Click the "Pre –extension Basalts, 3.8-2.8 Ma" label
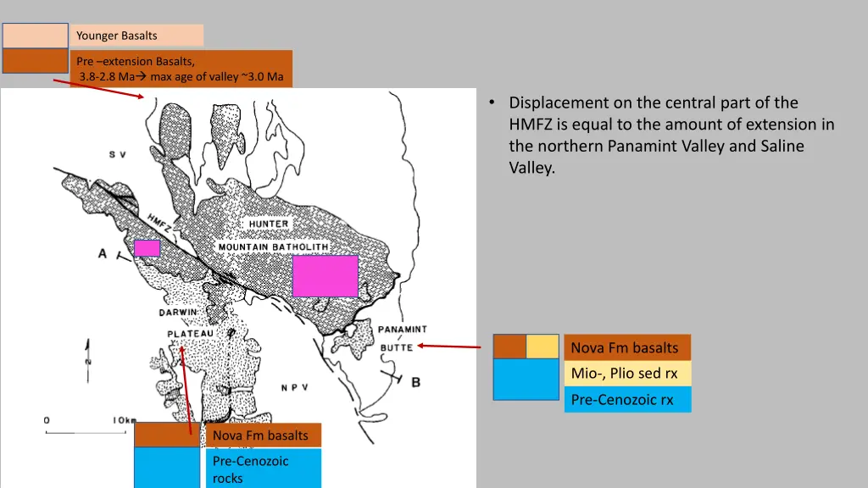868x488 pixels. [181, 69]
